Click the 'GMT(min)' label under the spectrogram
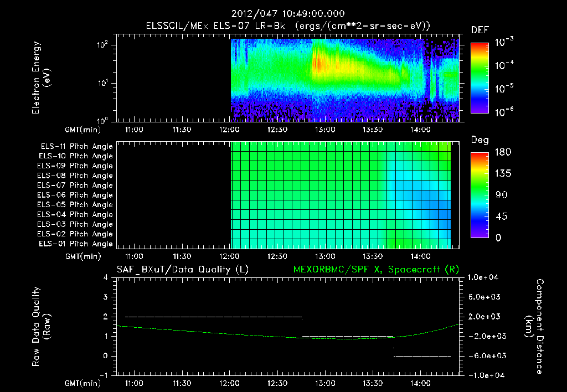567x392 pixels. pyautogui.click(x=83, y=130)
